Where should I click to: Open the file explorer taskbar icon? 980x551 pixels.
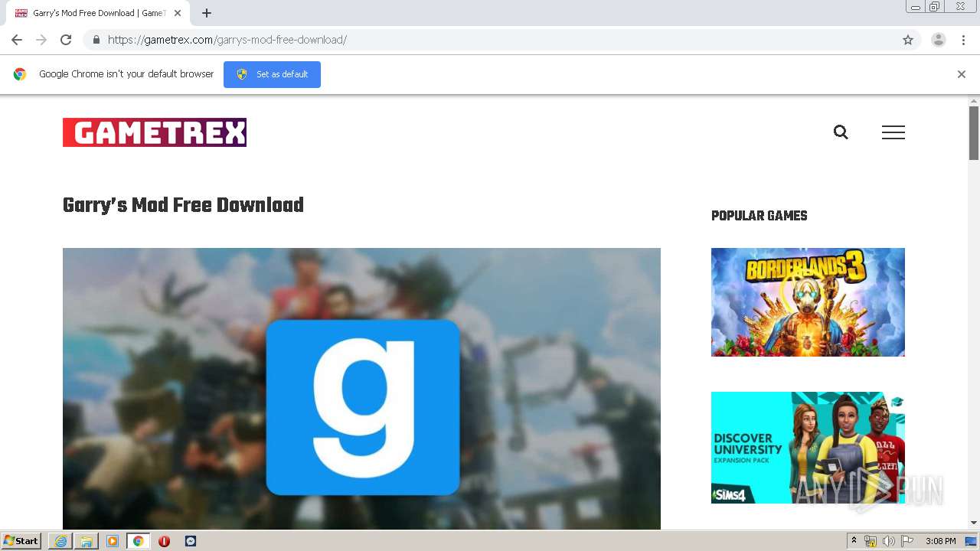coord(87,541)
